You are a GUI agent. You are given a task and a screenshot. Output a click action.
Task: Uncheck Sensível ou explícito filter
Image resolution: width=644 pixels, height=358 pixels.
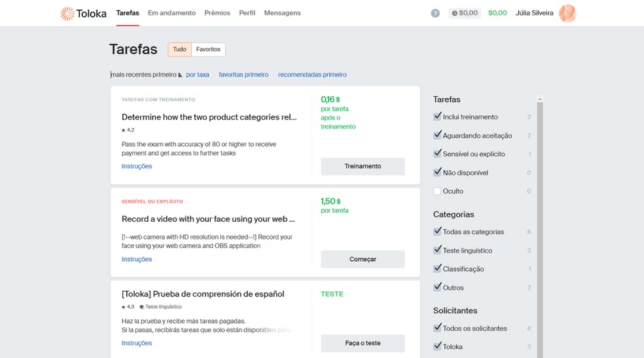[x=437, y=154]
